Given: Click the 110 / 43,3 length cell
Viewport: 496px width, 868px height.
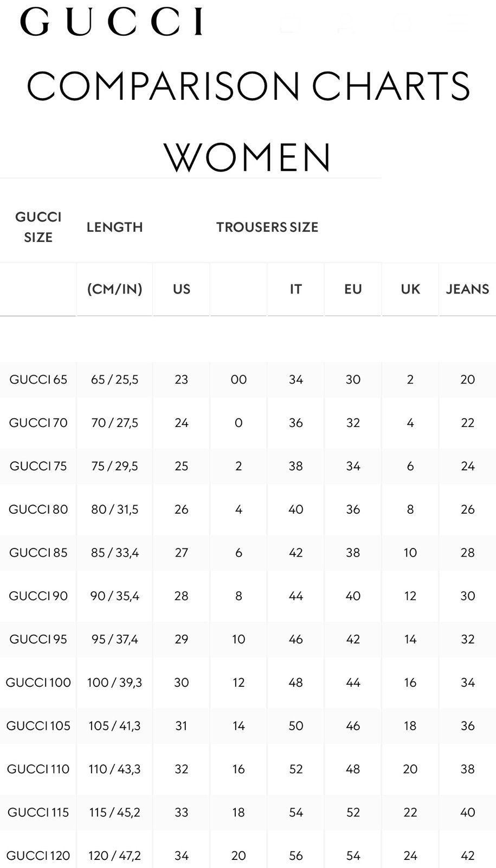Looking at the screenshot, I should [x=114, y=769].
